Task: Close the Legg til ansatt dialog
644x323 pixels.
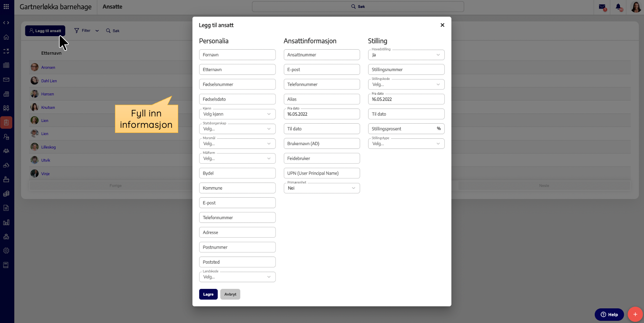Action: [x=442, y=25]
